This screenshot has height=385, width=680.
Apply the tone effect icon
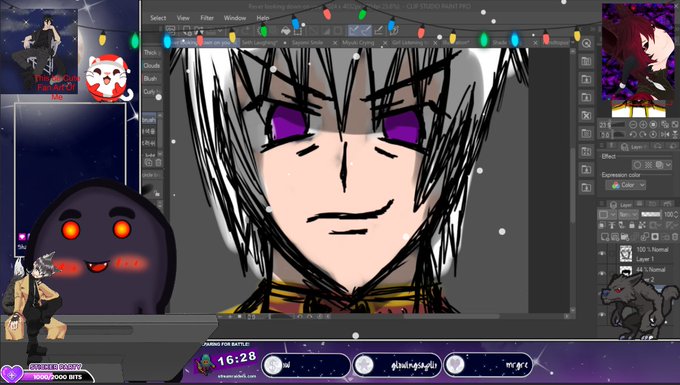tap(648, 165)
